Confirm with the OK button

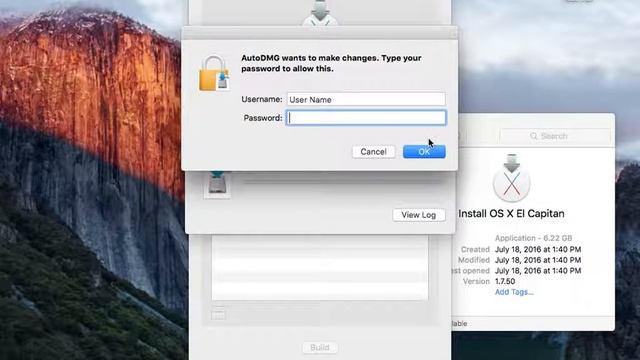pyautogui.click(x=424, y=152)
